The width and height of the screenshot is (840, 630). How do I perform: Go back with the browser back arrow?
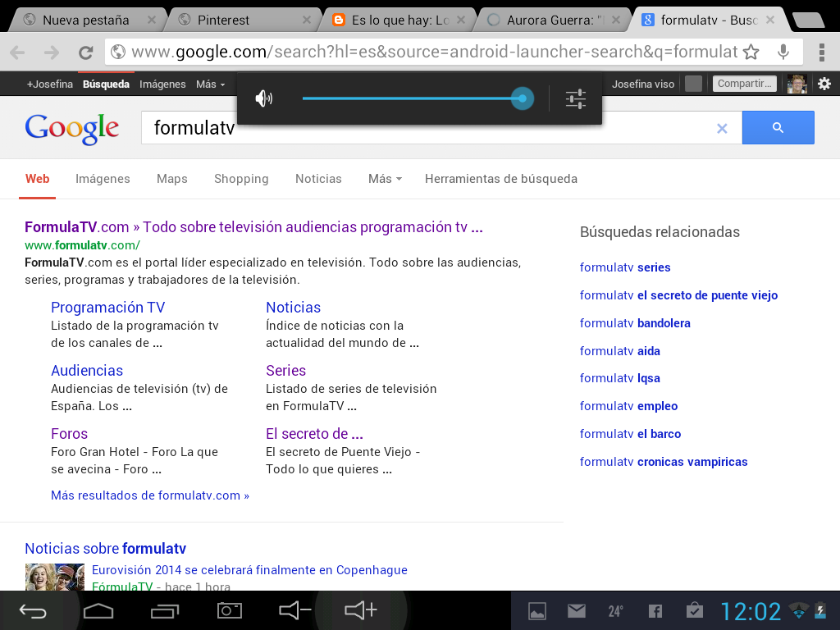(17, 52)
